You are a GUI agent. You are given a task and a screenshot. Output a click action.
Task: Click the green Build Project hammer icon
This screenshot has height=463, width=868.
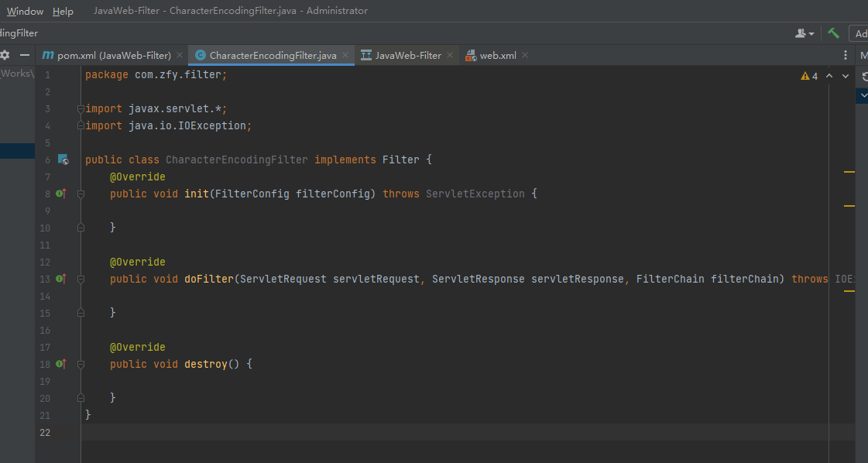click(x=833, y=33)
